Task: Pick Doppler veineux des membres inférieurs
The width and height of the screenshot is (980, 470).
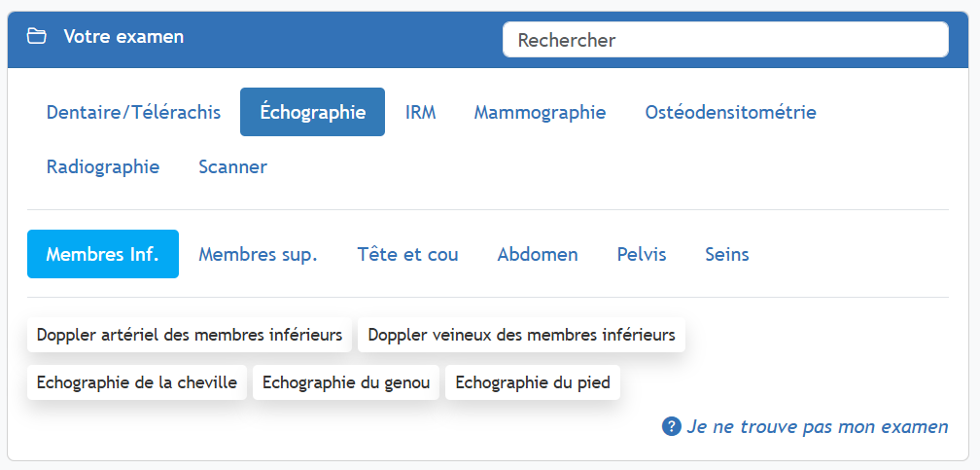Action: coord(521,335)
